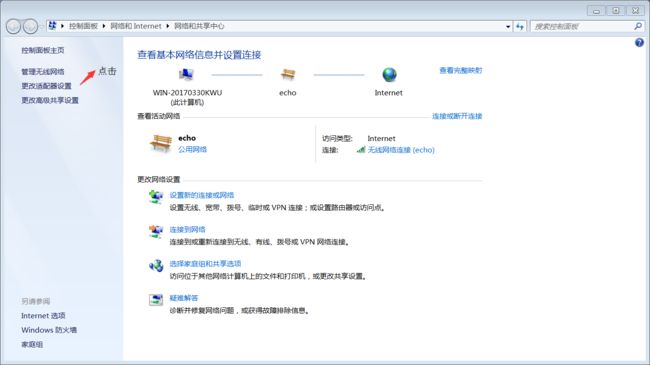Image resolution: width=650 pixels, height=365 pixels.
Task: Go forward with the forward arrow button
Action: tap(30, 27)
